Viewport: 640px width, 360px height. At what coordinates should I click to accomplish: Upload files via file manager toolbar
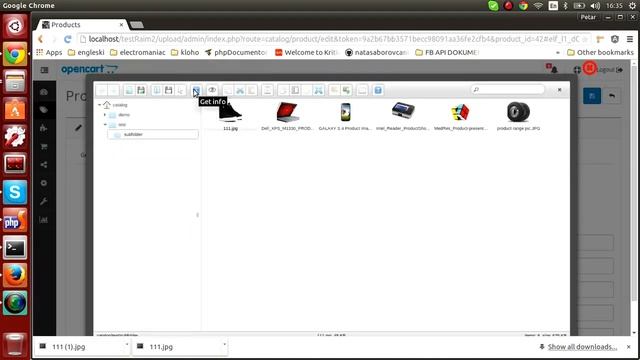coord(141,90)
